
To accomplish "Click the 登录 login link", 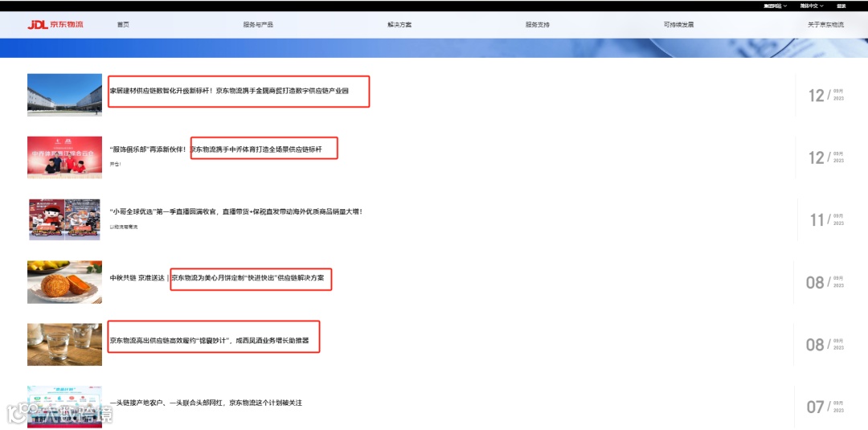I will pos(841,6).
